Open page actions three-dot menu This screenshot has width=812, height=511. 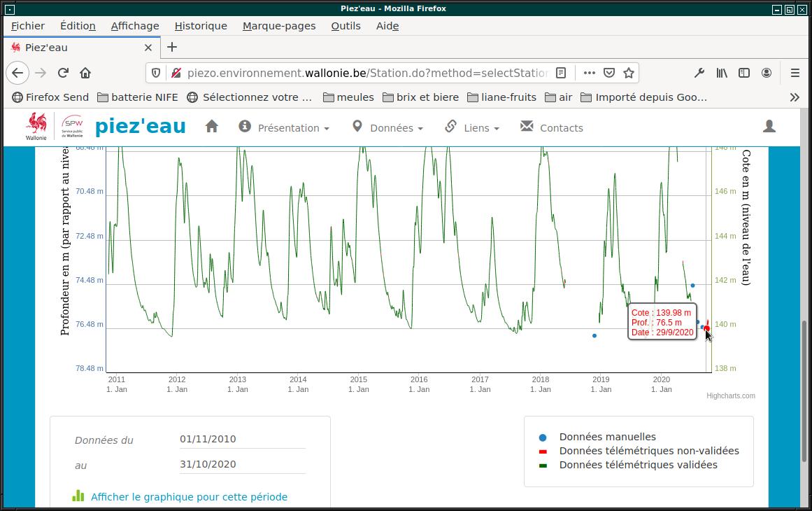pos(590,73)
